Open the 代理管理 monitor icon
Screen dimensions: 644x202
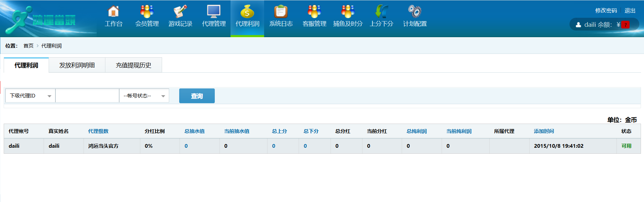point(214,12)
